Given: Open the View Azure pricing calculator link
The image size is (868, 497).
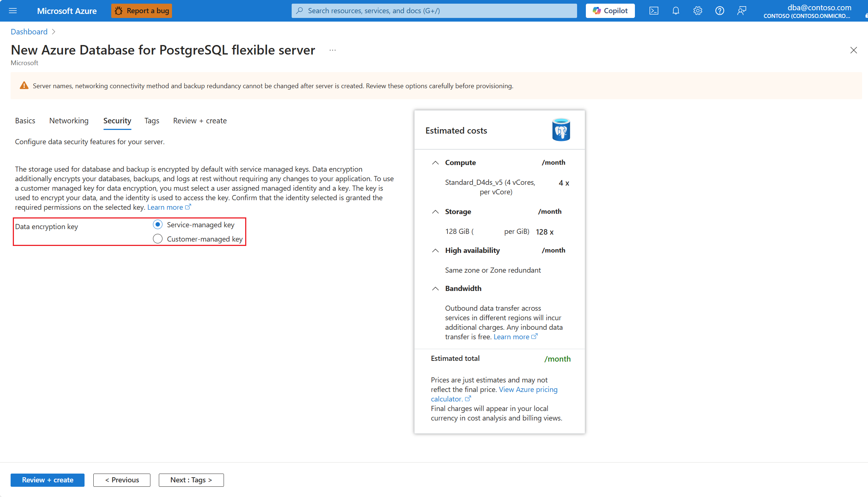Looking at the screenshot, I should 528,389.
